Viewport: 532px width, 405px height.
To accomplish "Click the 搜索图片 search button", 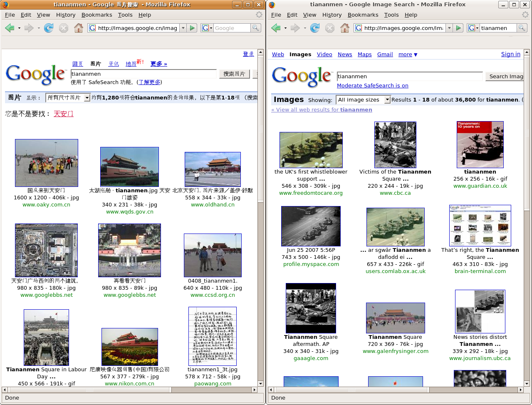I will (x=234, y=74).
